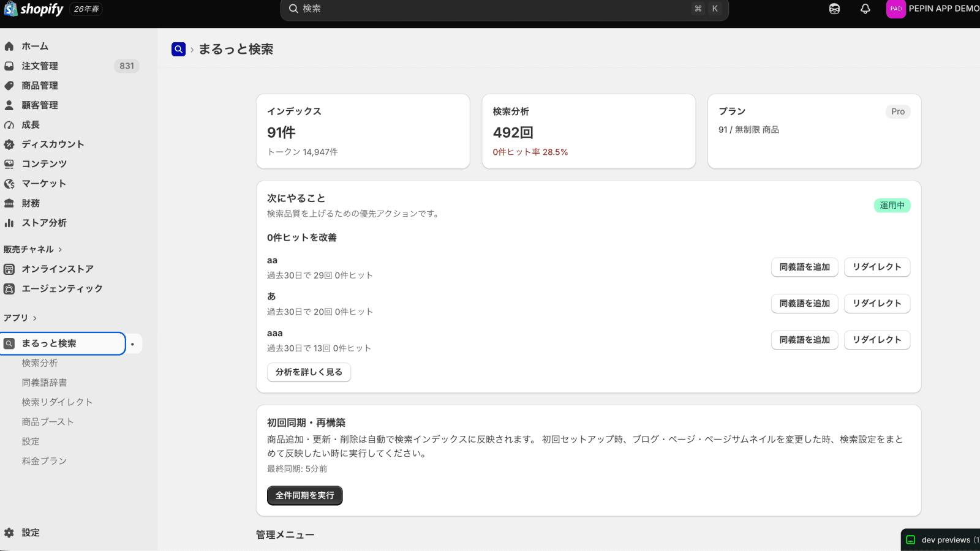Set redirect for the 'aa' query
This screenshot has width=980, height=551.
pyautogui.click(x=877, y=267)
